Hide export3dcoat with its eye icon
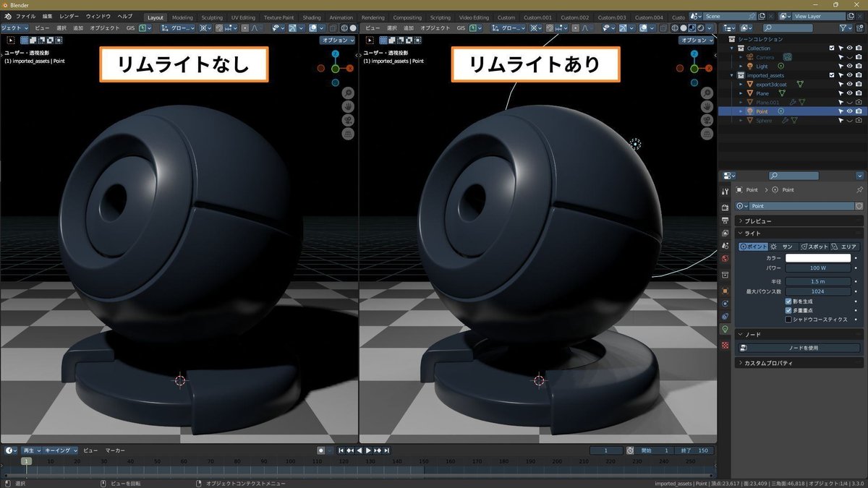 pyautogui.click(x=849, y=84)
